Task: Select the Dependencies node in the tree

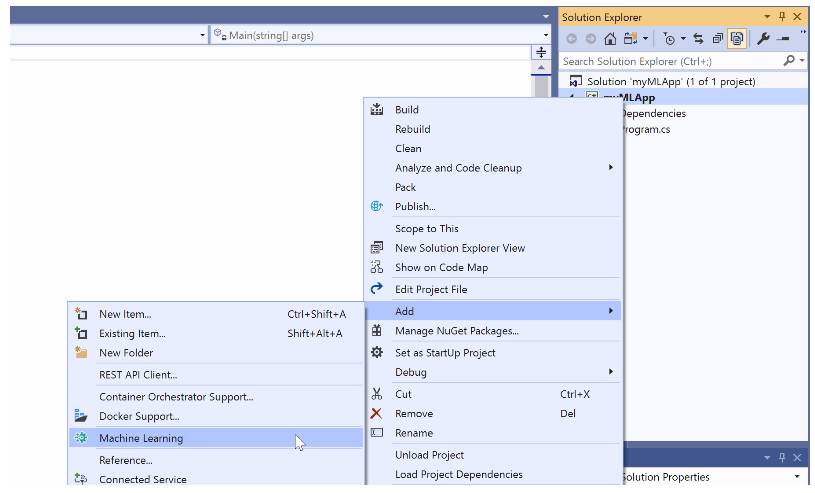Action: [654, 113]
